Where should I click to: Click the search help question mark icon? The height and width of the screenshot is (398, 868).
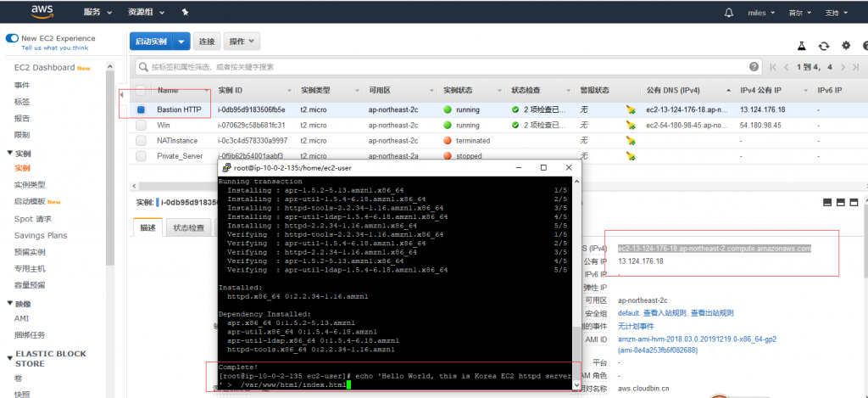(x=754, y=66)
